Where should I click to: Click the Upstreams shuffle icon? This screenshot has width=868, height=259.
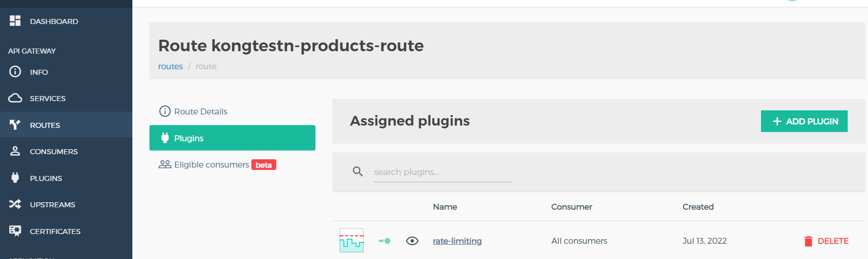[15, 204]
